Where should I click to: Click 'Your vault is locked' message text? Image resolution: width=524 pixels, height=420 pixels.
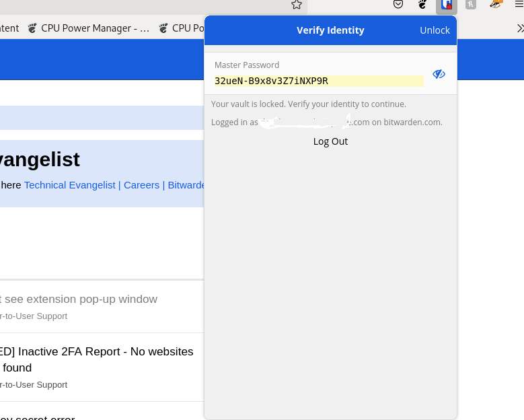[x=309, y=104]
